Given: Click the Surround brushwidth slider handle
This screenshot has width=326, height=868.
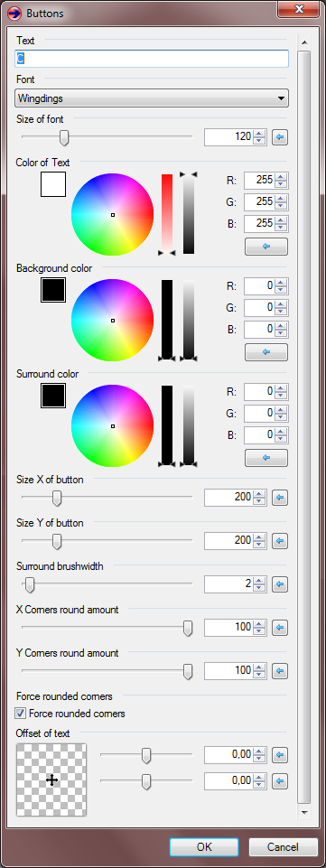Looking at the screenshot, I should point(30,584).
